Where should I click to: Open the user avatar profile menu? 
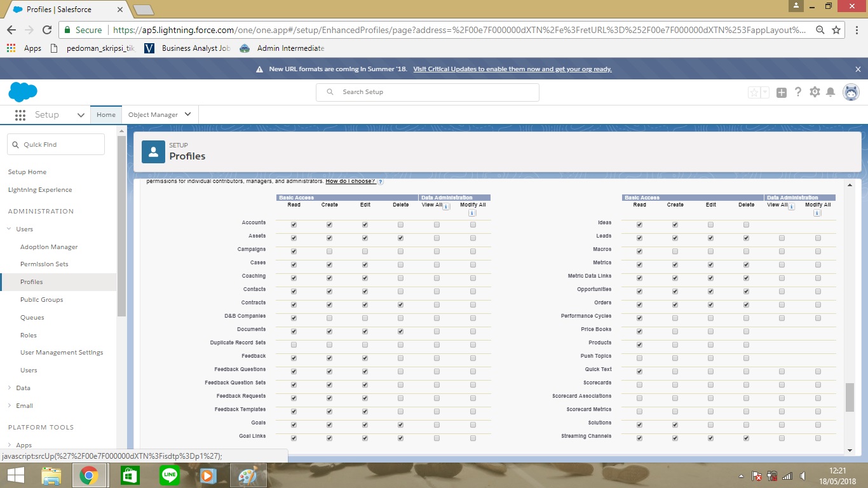pos(851,92)
